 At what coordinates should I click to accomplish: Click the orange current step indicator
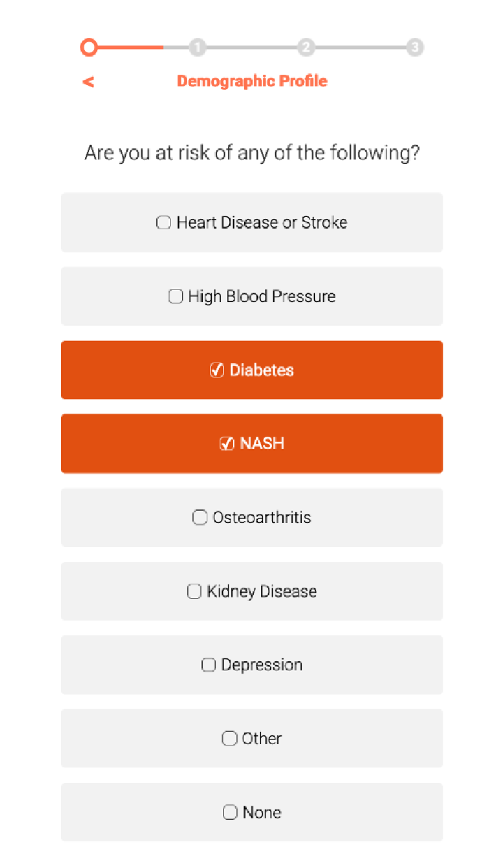(89, 47)
